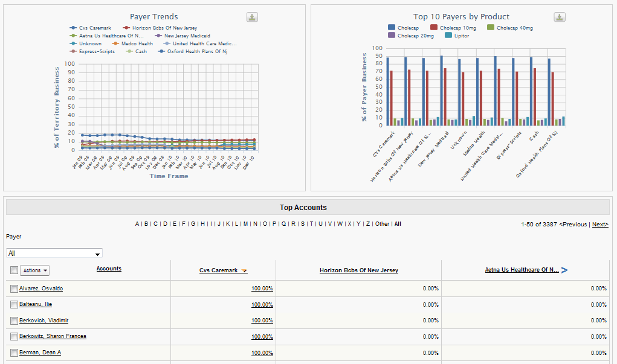617x364 pixels.
Task: Click the Lipitor color swatch in legend
Action: click(x=448, y=36)
